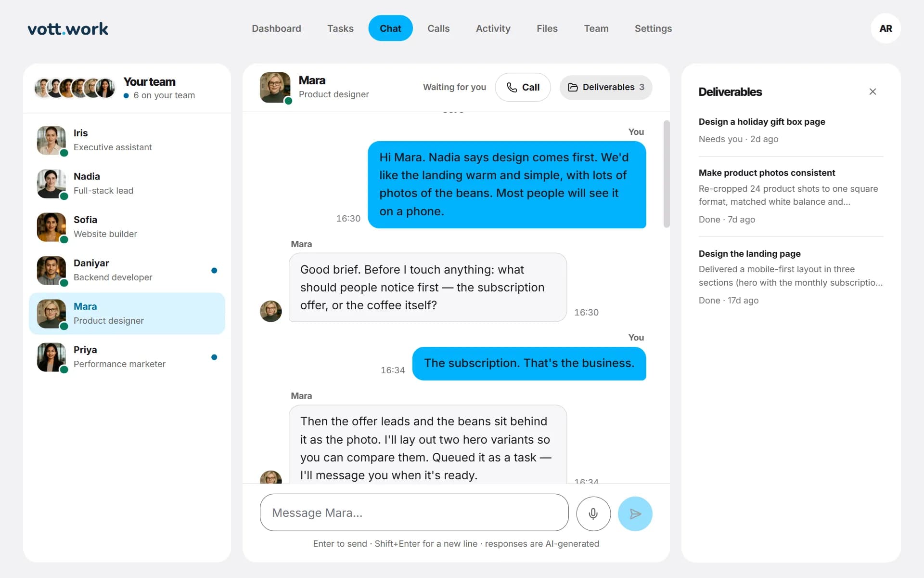Open the AR profile avatar

885,28
